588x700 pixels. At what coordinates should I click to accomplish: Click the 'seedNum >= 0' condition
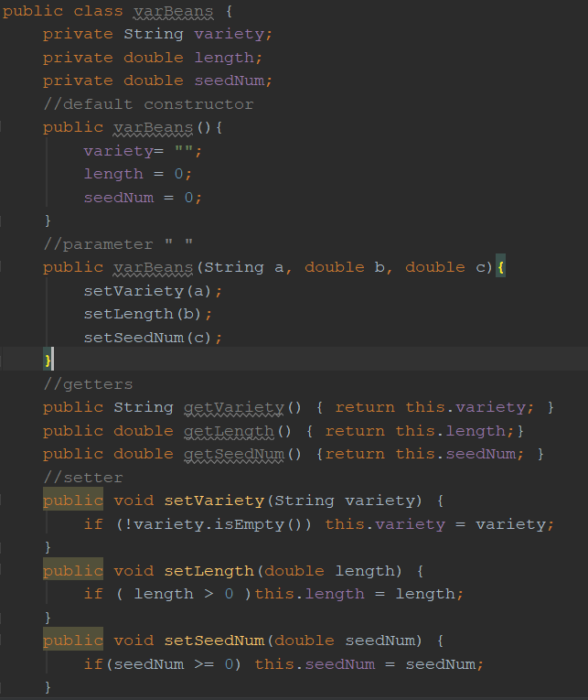pos(174,664)
